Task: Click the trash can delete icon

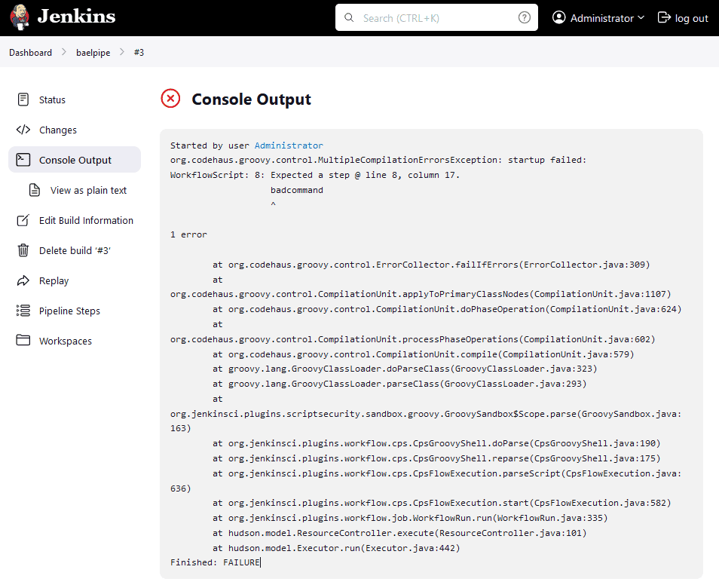Action: (23, 250)
